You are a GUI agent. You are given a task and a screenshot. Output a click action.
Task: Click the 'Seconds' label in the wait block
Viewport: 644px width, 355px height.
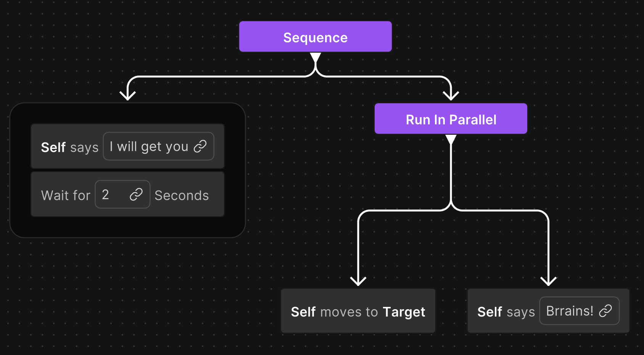(x=182, y=195)
